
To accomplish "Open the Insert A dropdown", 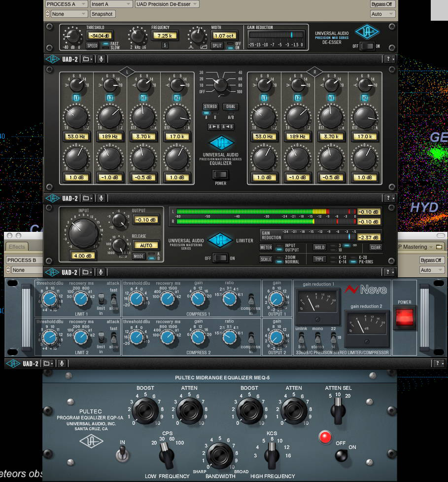I will [x=110, y=3].
